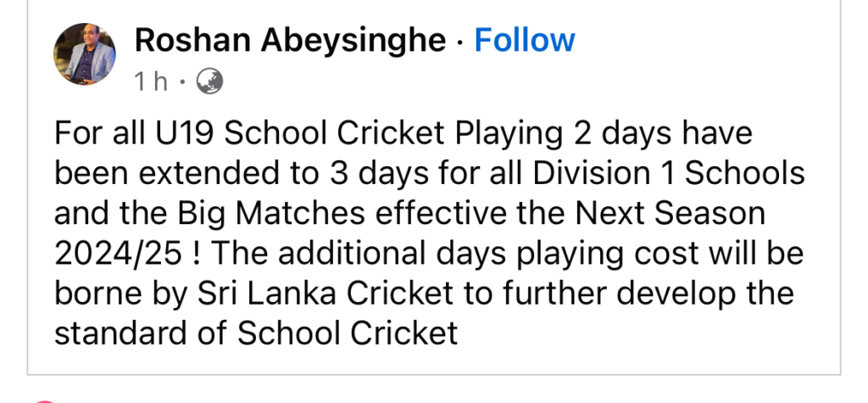
Task: Click the '1 h' post timestamp
Action: (150, 81)
